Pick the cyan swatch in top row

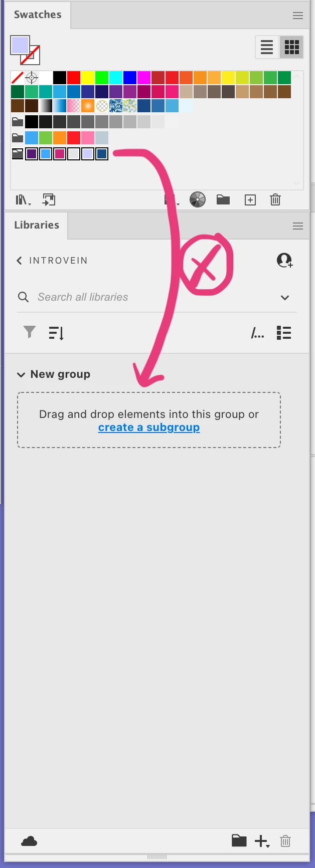point(116,78)
